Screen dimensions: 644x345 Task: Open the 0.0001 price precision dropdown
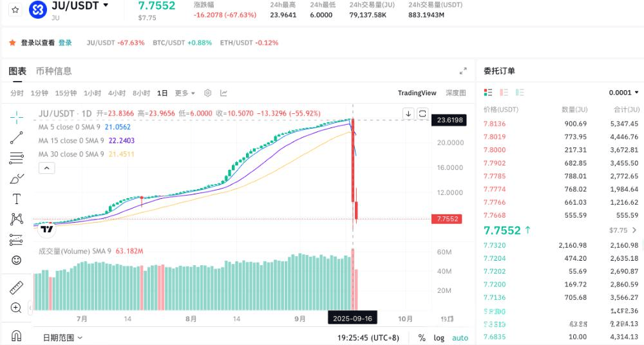click(623, 93)
